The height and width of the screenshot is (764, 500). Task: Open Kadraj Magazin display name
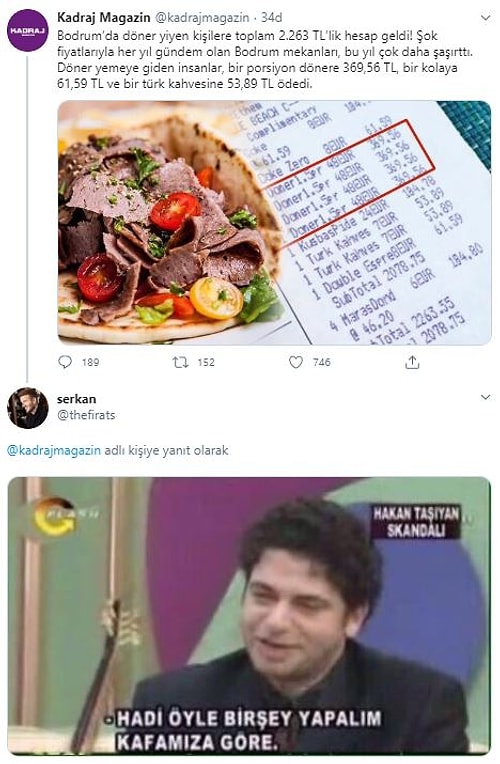tap(103, 18)
